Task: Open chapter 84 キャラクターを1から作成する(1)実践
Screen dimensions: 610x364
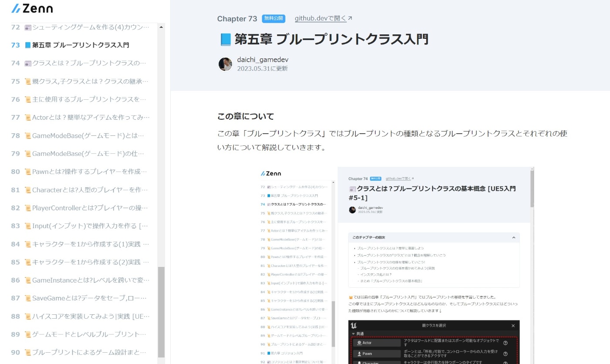Action: [x=80, y=244]
